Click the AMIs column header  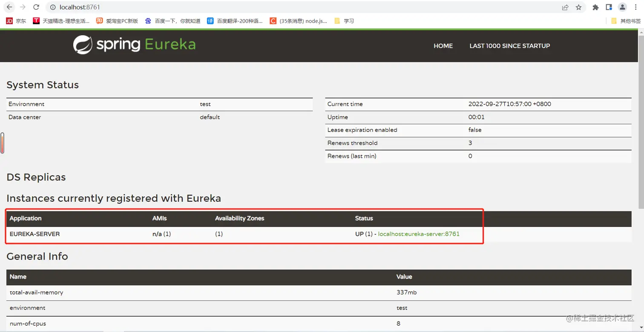(160, 218)
